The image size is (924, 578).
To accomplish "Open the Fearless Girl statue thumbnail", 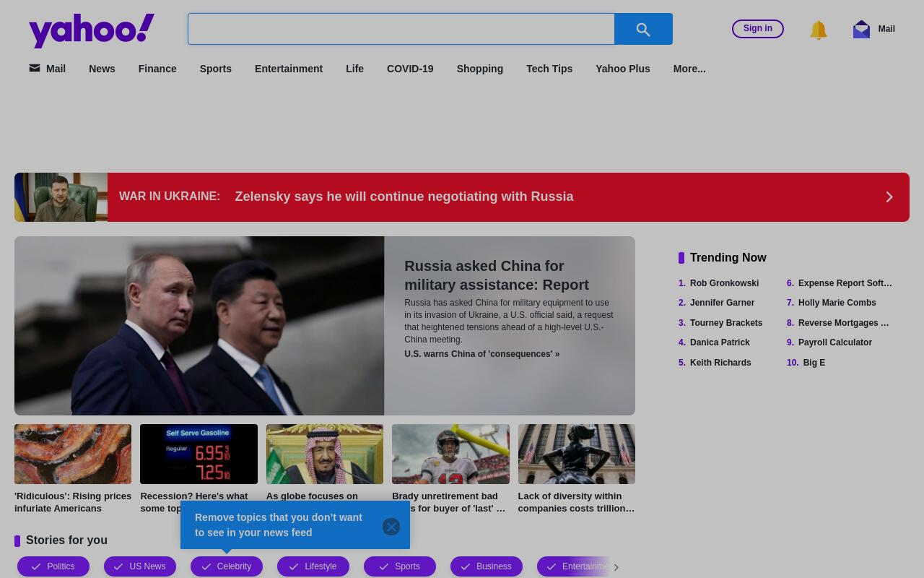I will (576, 454).
